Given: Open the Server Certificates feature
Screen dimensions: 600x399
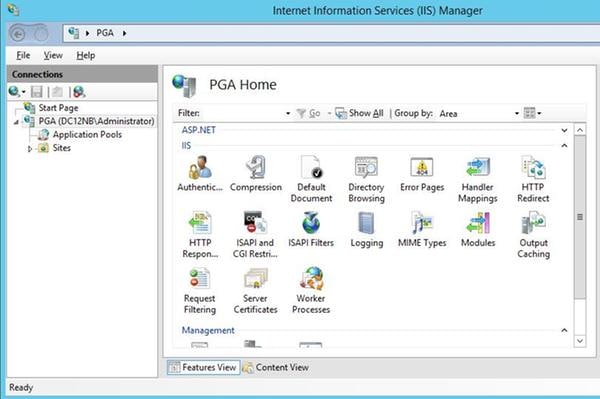Looking at the screenshot, I should tap(255, 291).
